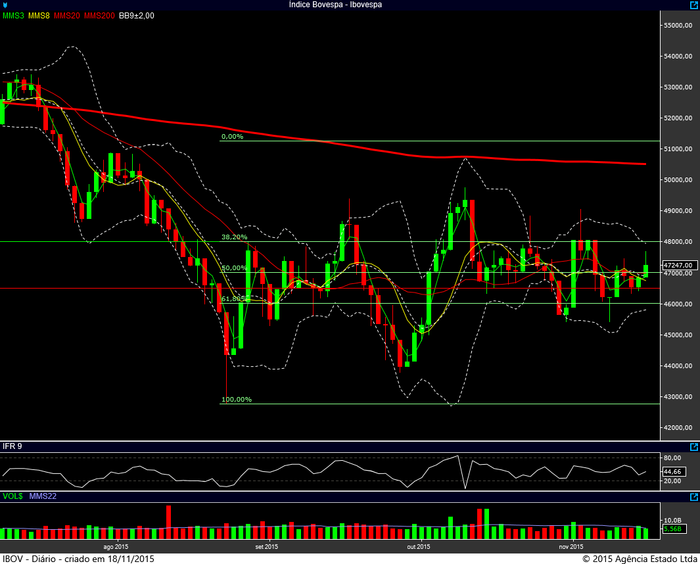
Task: Click the IFR value tag 44,66
Action: coord(672,472)
